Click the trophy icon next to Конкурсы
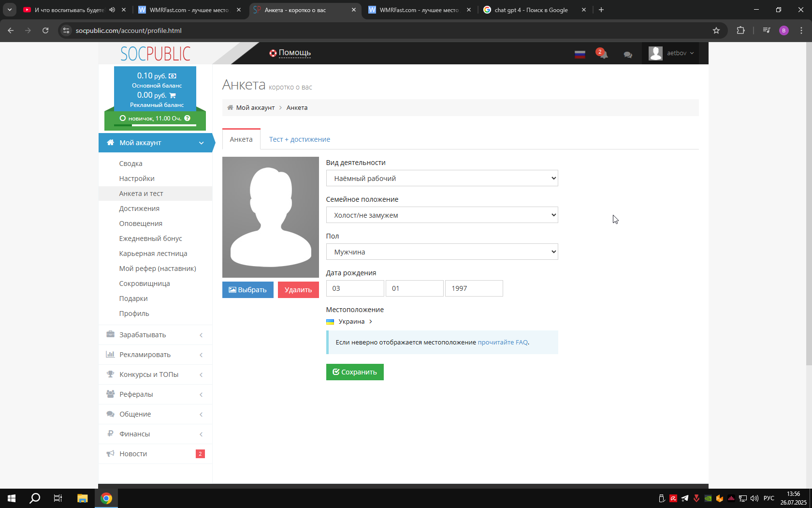Viewport: 812px width, 508px height. 110,374
